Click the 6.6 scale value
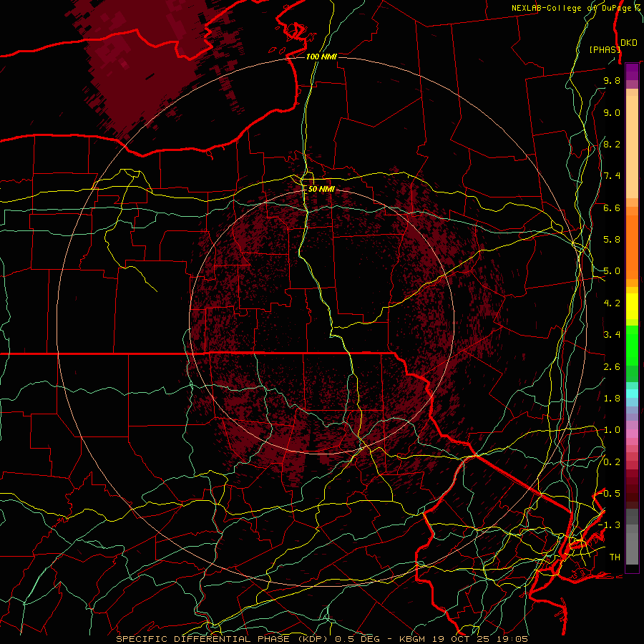This screenshot has width=644, height=644. 612,208
